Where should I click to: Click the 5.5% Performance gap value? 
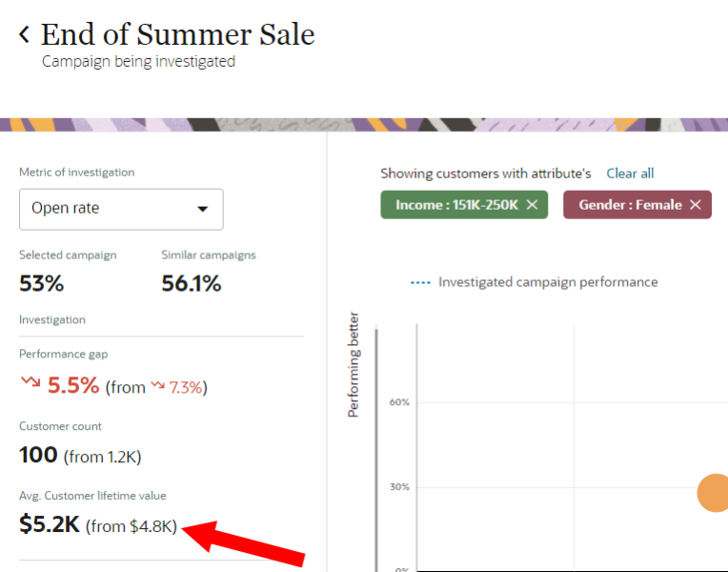pos(73,385)
